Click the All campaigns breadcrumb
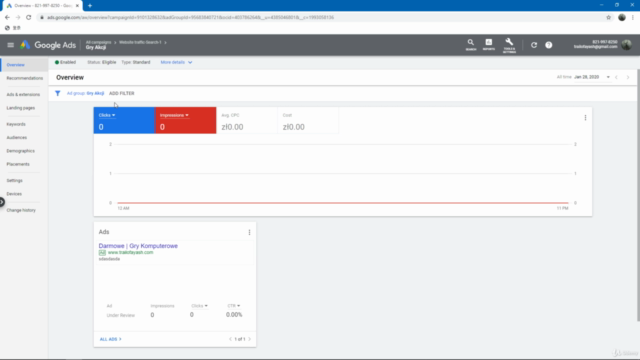Image resolution: width=640 pixels, height=360 pixels. (x=98, y=42)
